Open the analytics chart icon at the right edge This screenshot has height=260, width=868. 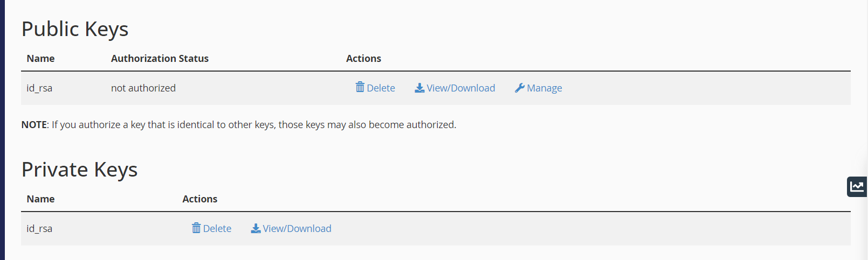pyautogui.click(x=857, y=187)
